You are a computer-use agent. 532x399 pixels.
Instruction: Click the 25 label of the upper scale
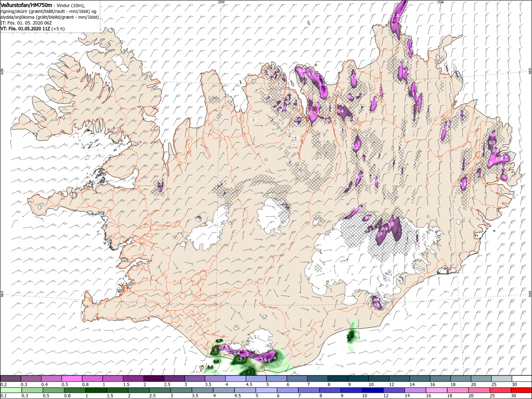tap(494, 384)
